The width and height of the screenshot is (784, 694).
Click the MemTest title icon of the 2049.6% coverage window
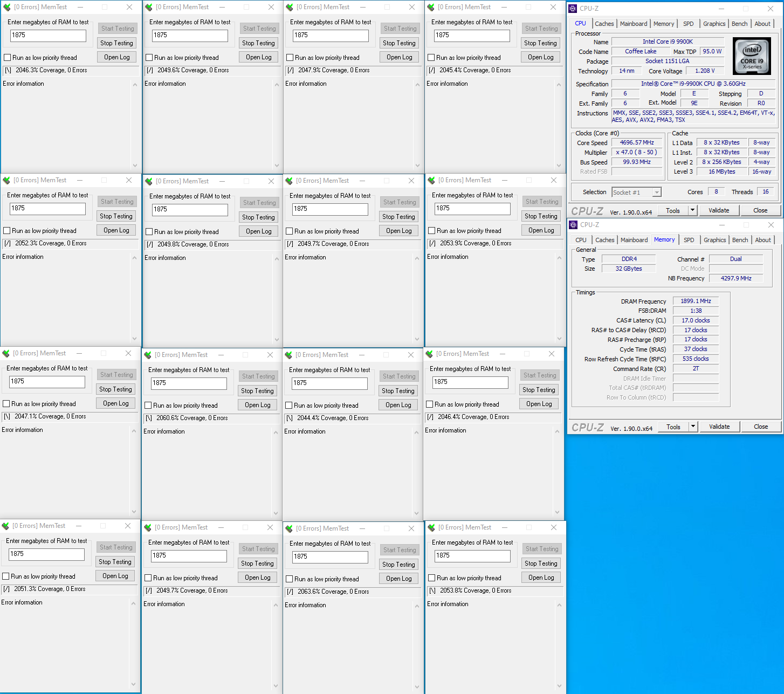pos(149,8)
